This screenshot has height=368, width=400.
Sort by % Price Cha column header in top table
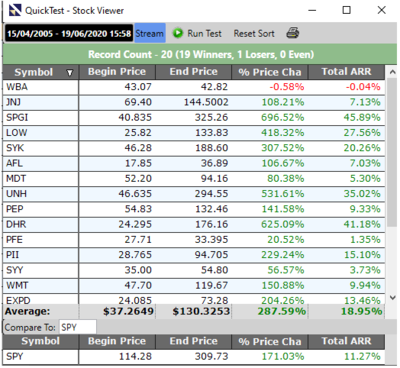click(270, 72)
